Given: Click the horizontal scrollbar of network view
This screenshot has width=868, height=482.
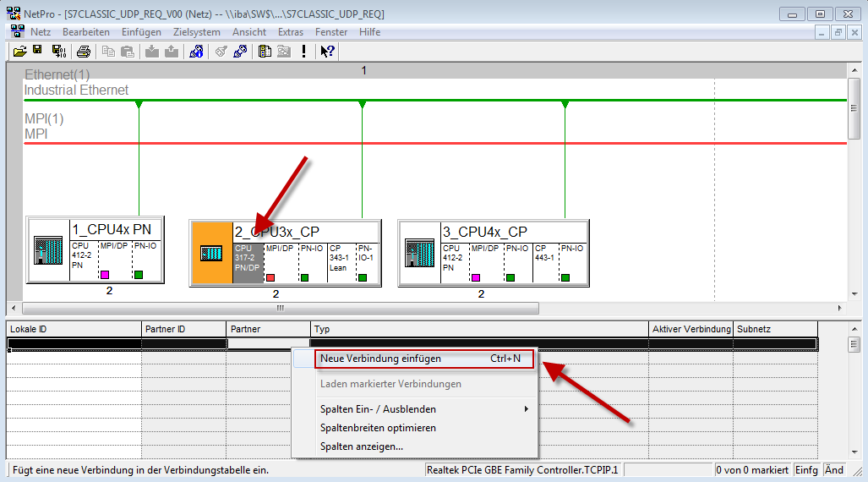Looking at the screenshot, I should click(277, 308).
